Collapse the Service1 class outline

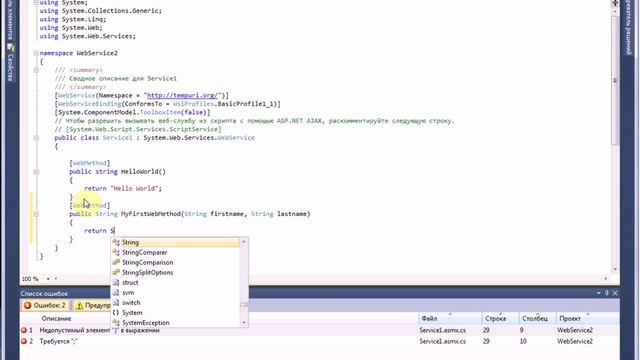[36, 138]
